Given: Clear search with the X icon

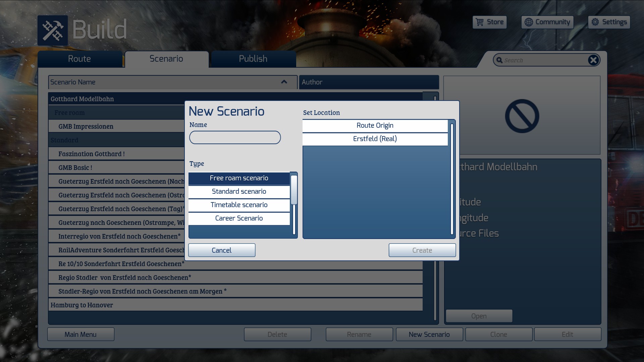Looking at the screenshot, I should [593, 60].
